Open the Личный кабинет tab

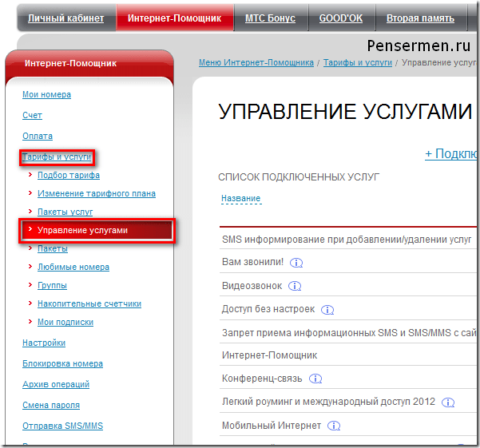point(65,18)
